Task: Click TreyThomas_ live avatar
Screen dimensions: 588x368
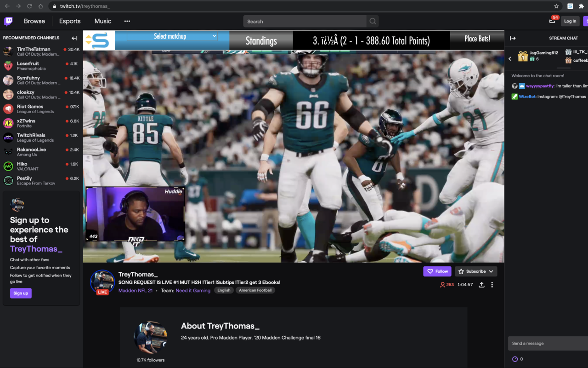Action: [102, 282]
